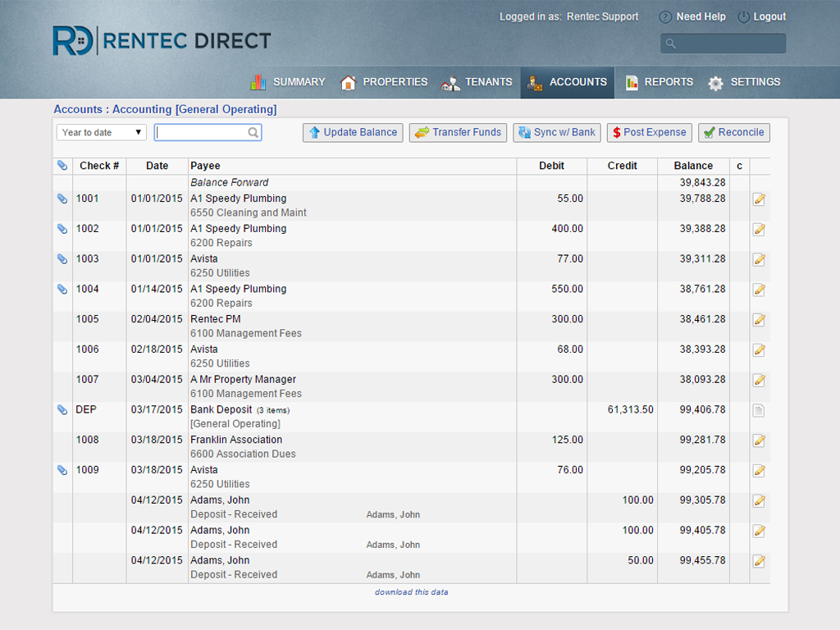Open the paperclip attachment for check 1002
The width and height of the screenshot is (840, 630).
pos(62,229)
